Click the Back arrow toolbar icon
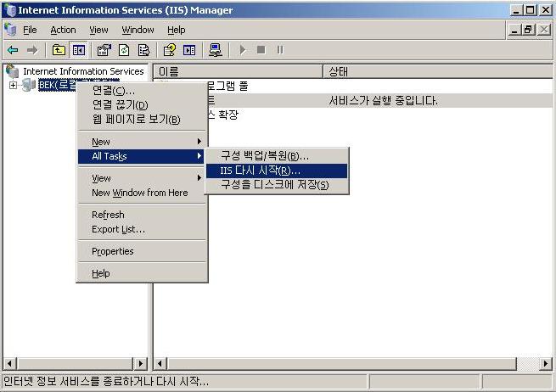The image size is (556, 392). coord(13,50)
